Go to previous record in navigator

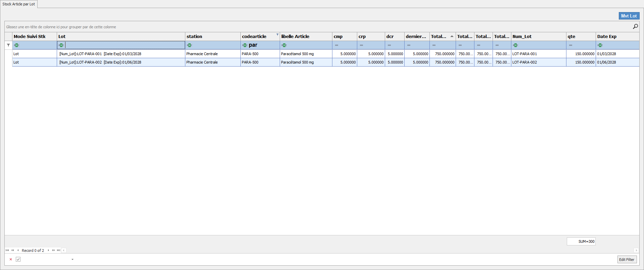point(18,250)
